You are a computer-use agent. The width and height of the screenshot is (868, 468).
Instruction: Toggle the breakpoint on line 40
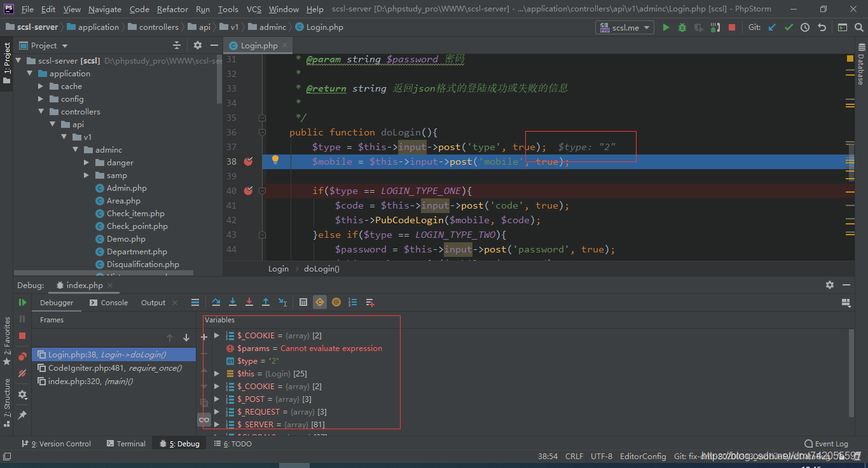click(249, 191)
